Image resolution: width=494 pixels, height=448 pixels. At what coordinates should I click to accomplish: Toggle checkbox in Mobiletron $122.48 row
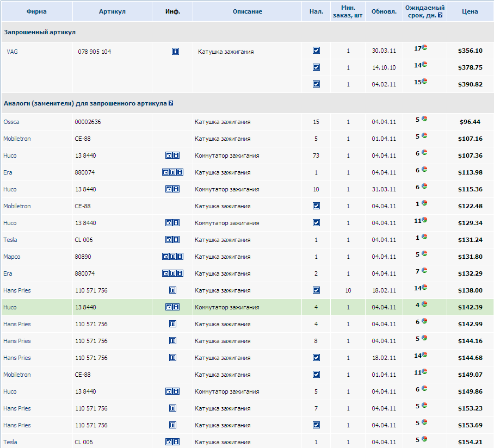click(316, 206)
